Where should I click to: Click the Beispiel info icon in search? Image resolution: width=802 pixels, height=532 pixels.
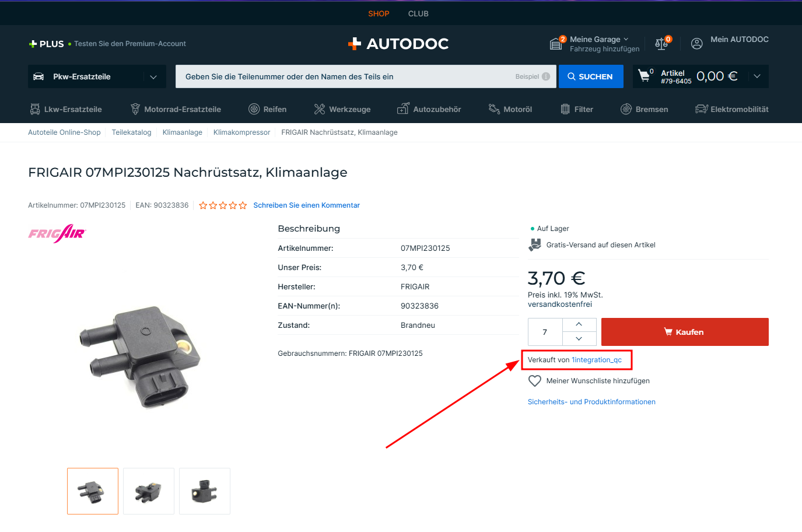pos(546,76)
